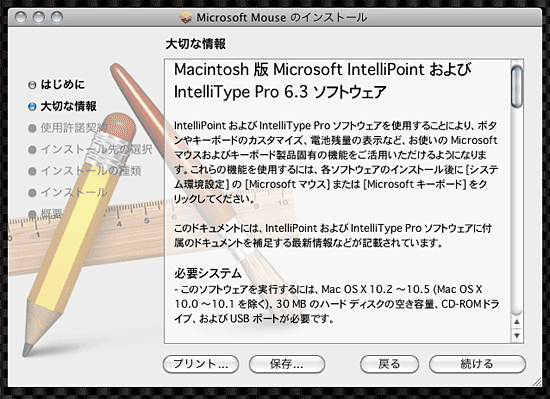Click the インストール先の選択 step
The width and height of the screenshot is (550, 399).
click(96, 149)
